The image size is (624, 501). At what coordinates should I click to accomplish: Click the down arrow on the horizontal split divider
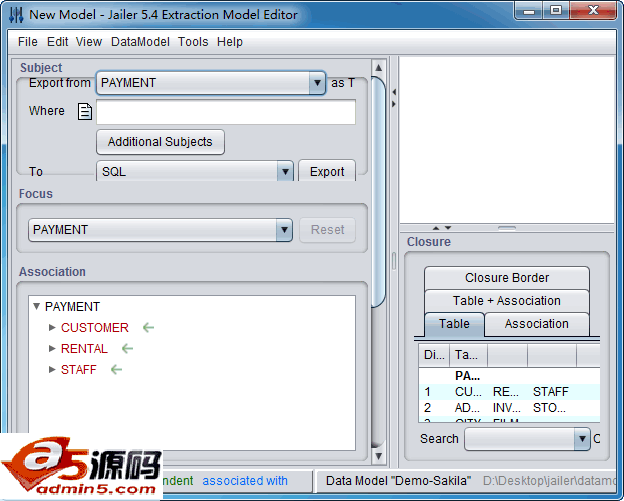pos(448,228)
